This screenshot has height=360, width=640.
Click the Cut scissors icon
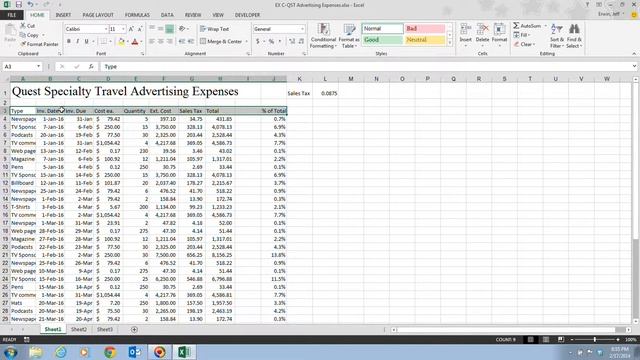pyautogui.click(x=23, y=26)
